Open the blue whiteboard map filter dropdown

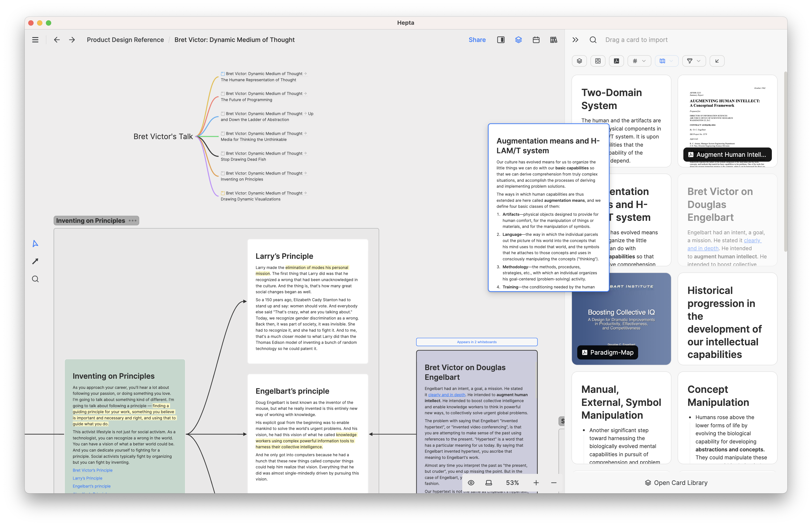tap(666, 61)
